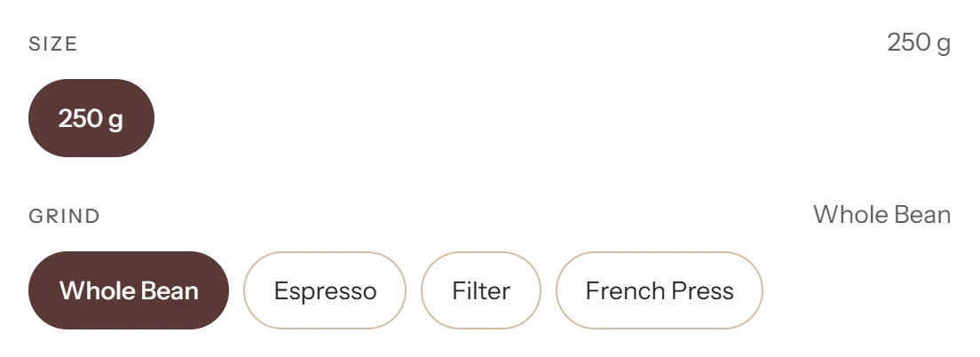The width and height of the screenshot is (980, 357).
Task: Click the GRIND section label
Action: (65, 217)
